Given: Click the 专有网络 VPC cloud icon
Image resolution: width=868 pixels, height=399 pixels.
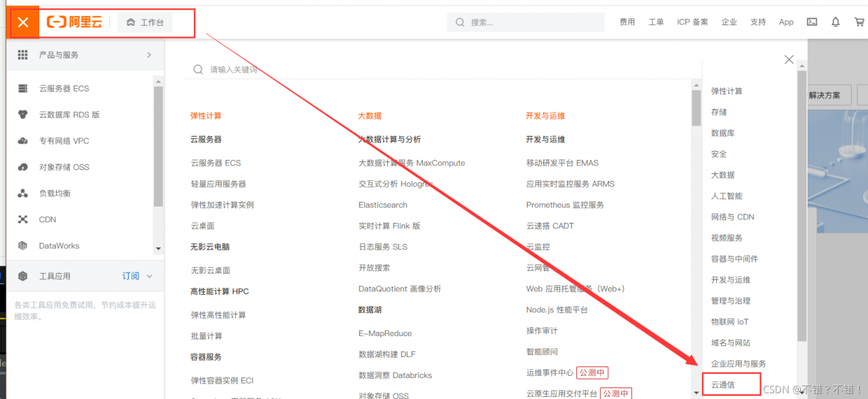Looking at the screenshot, I should pos(23,141).
